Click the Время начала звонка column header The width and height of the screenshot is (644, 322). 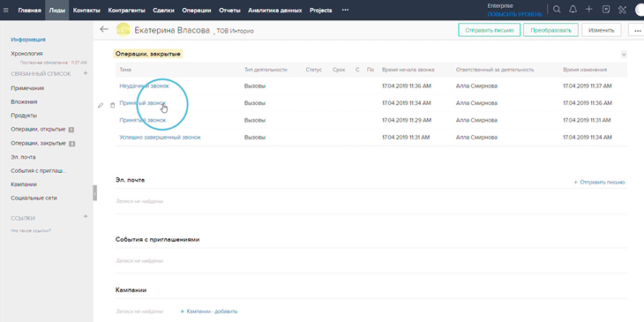point(408,70)
